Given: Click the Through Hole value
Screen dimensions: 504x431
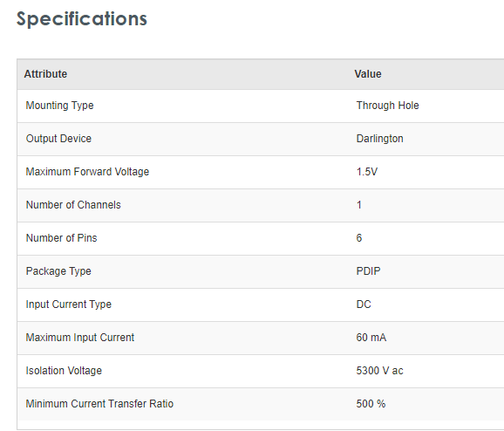Looking at the screenshot, I should (x=388, y=106).
